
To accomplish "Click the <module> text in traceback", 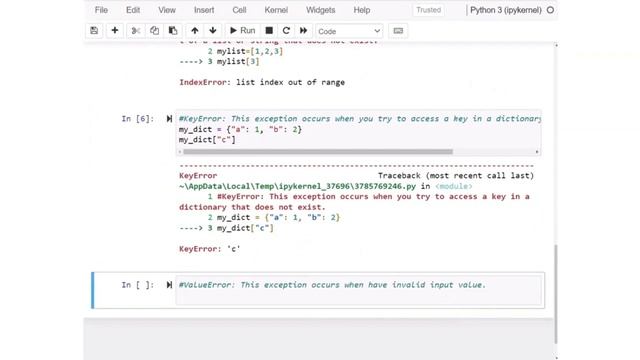I will [x=453, y=186].
